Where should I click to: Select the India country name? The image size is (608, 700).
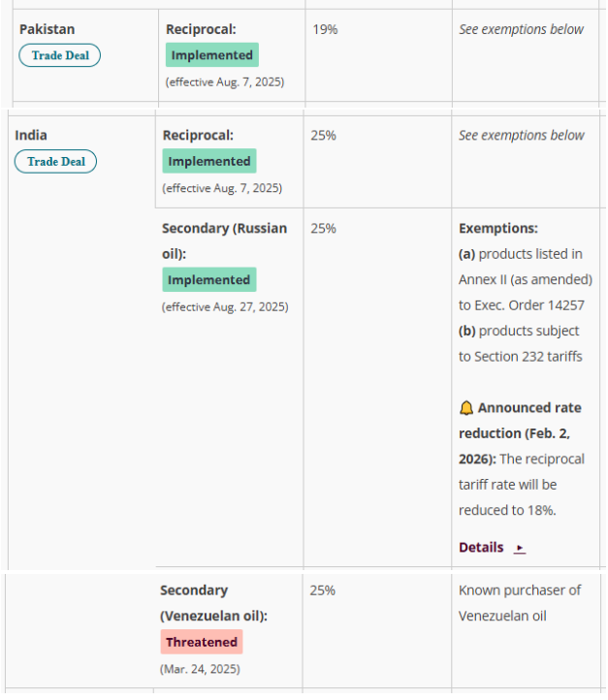click(x=31, y=135)
